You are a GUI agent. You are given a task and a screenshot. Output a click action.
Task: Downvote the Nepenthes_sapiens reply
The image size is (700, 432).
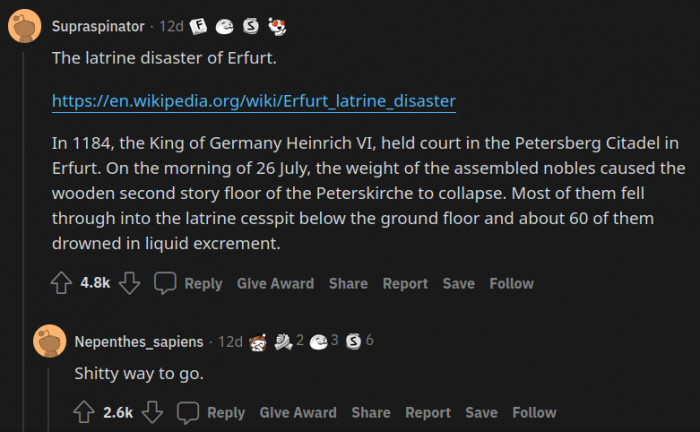coord(152,412)
